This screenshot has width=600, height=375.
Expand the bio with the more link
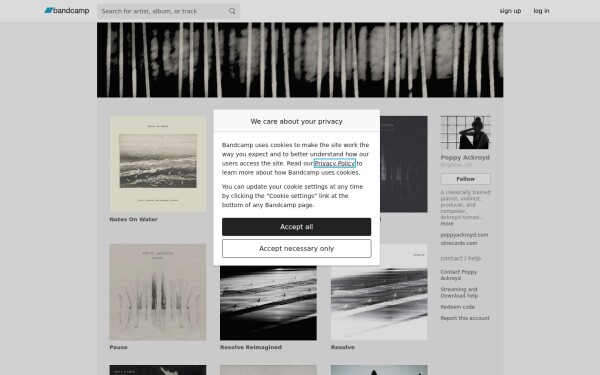pos(447,223)
